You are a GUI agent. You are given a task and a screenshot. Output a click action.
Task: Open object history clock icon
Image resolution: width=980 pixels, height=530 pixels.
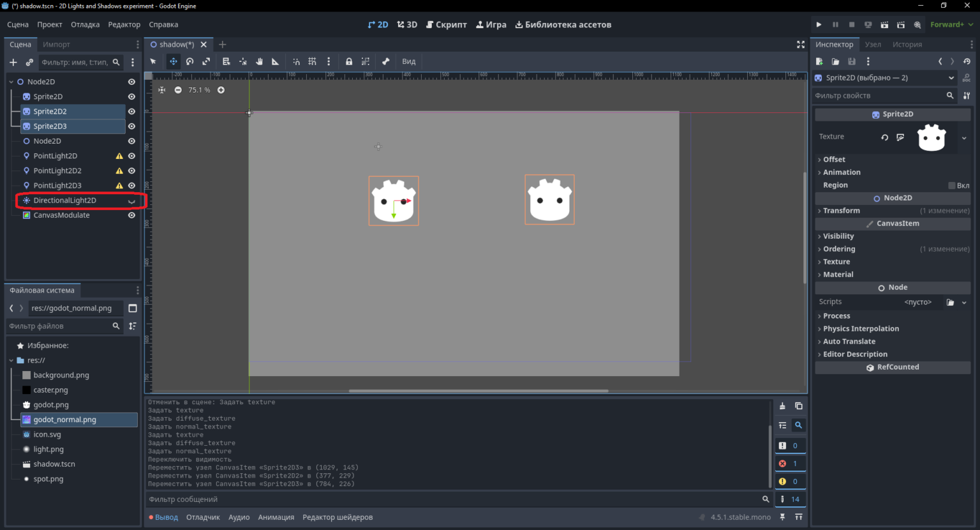(967, 61)
